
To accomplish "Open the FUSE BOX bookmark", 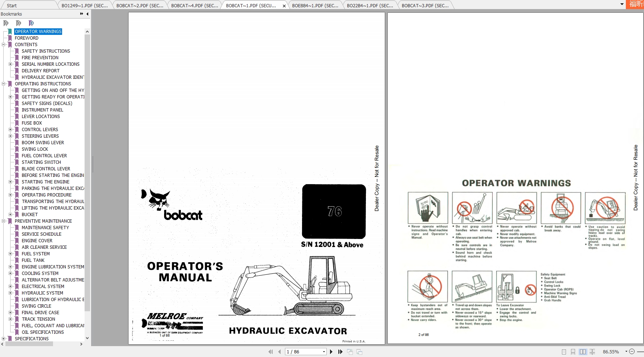I will pos(32,123).
